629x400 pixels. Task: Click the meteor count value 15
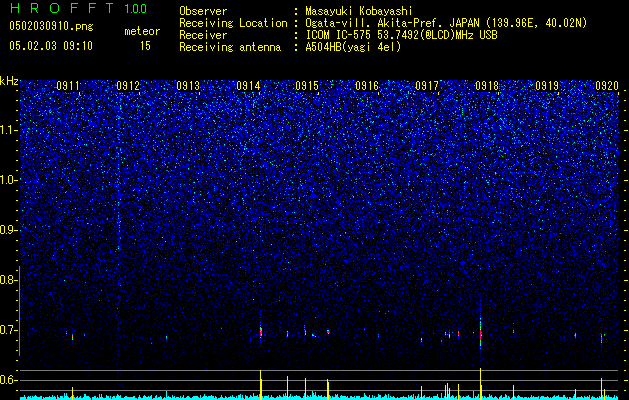pos(145,46)
